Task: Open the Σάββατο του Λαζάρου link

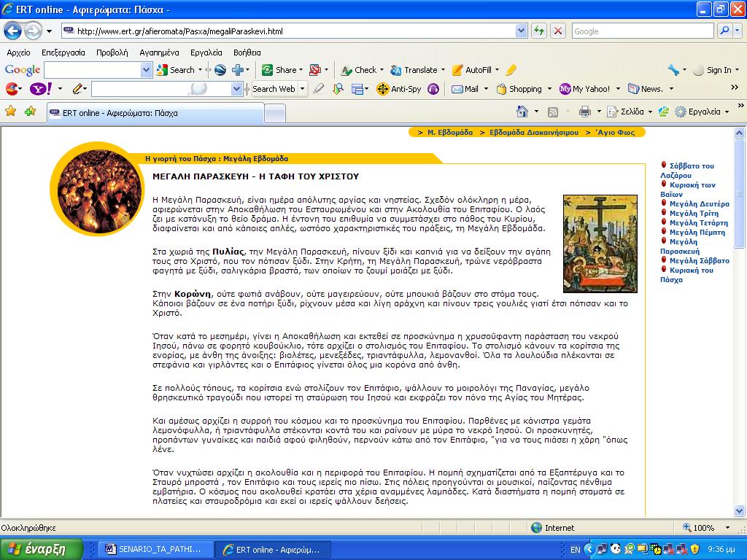Action: (x=687, y=171)
